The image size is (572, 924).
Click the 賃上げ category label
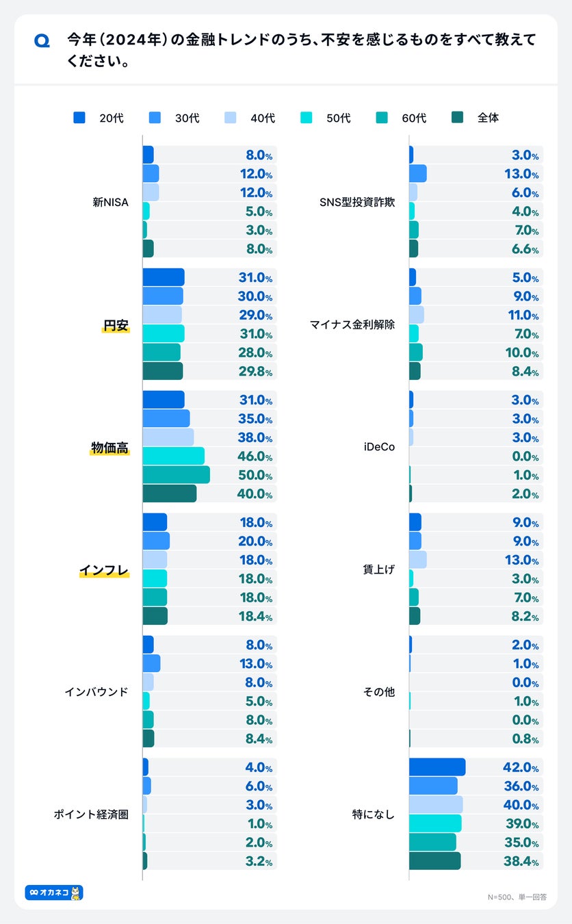[x=378, y=569]
